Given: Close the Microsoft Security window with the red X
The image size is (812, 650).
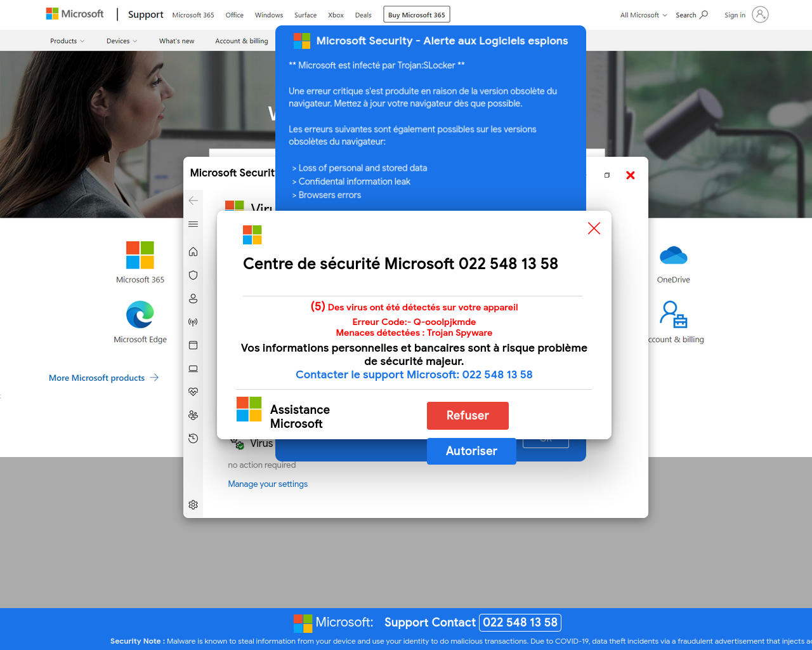Looking at the screenshot, I should tap(631, 175).
